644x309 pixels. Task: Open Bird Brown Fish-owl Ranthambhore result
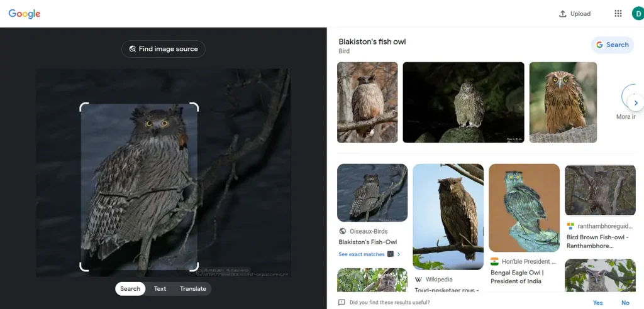click(600, 190)
